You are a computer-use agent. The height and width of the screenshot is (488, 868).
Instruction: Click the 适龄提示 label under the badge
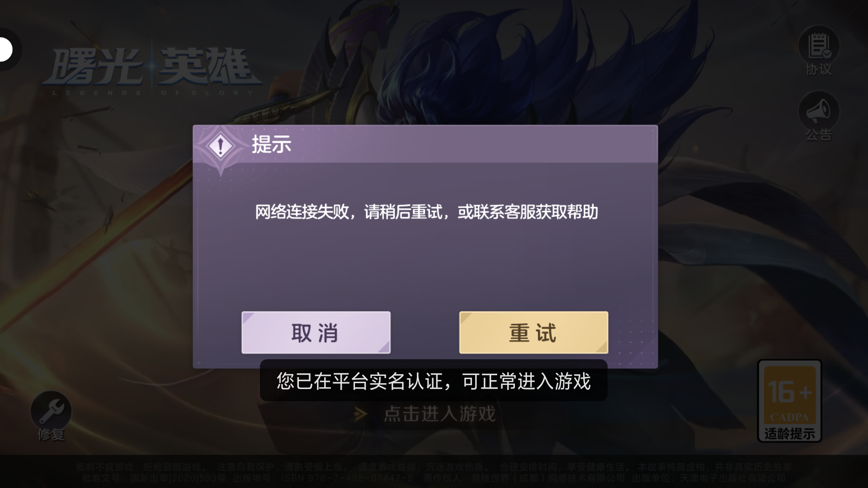(789, 434)
